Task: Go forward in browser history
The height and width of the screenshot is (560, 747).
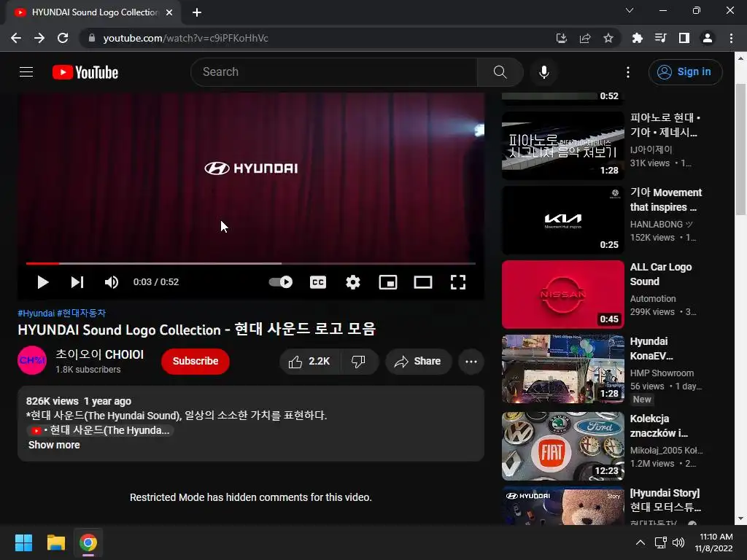Action: (39, 38)
